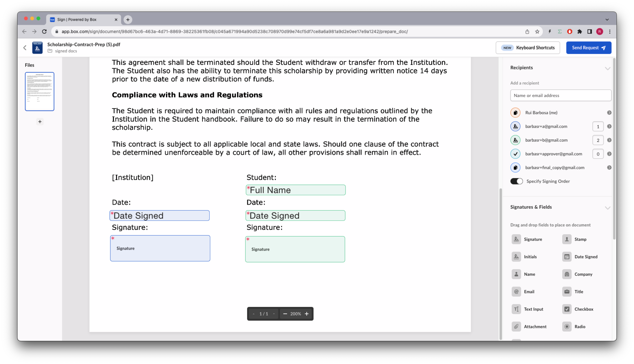Select the Checkbox field type
Viewport: 634px width, 364px height.
pyautogui.click(x=567, y=309)
